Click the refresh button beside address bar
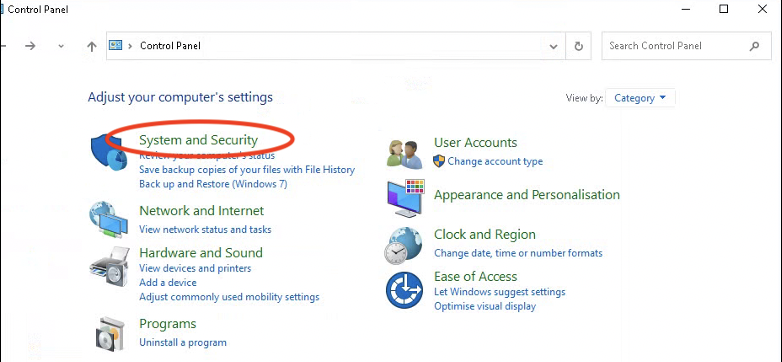782x362 pixels. pyautogui.click(x=579, y=46)
